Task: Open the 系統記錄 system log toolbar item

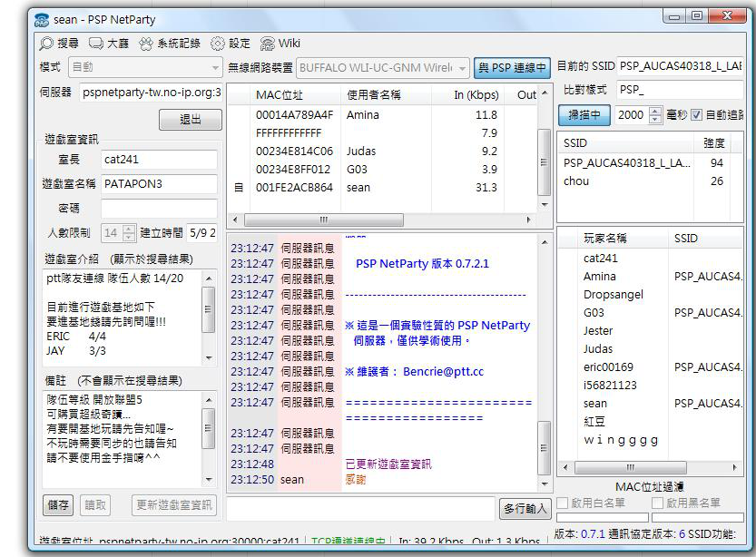Action: click(x=170, y=44)
